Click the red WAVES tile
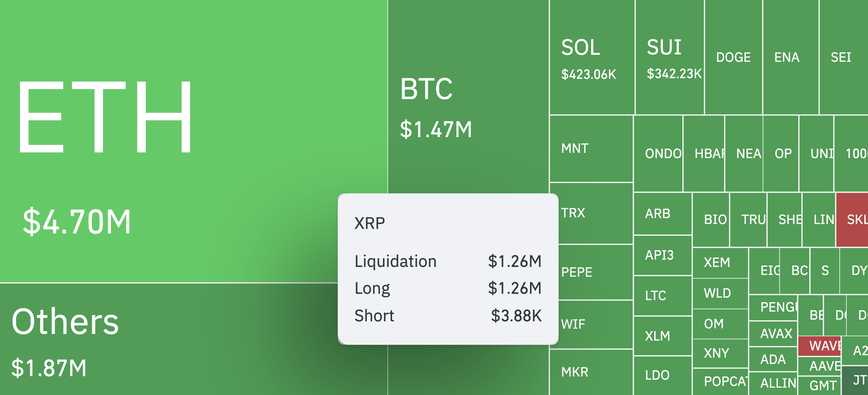 pos(819,346)
